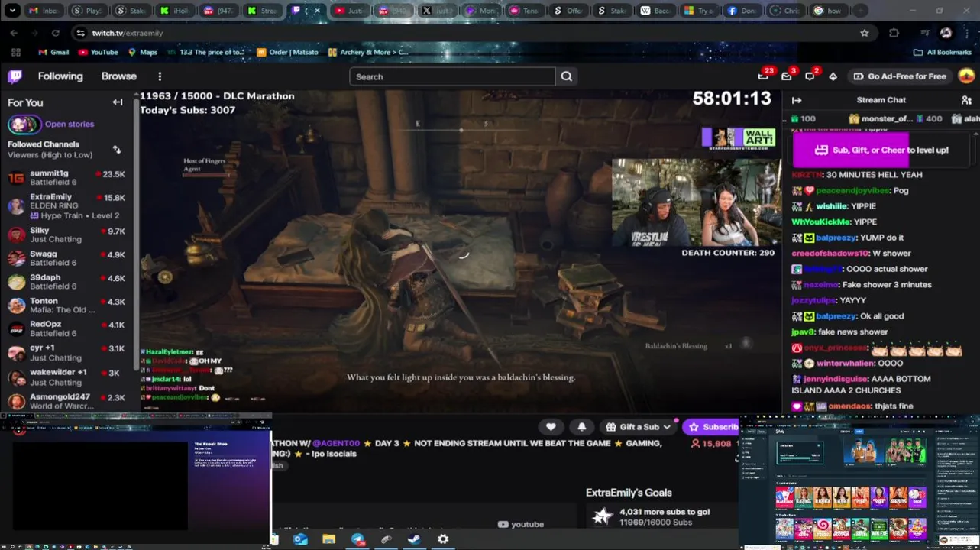Click the 100 gifter leaderboard badge
This screenshot has width=980, height=550.
coord(804,118)
